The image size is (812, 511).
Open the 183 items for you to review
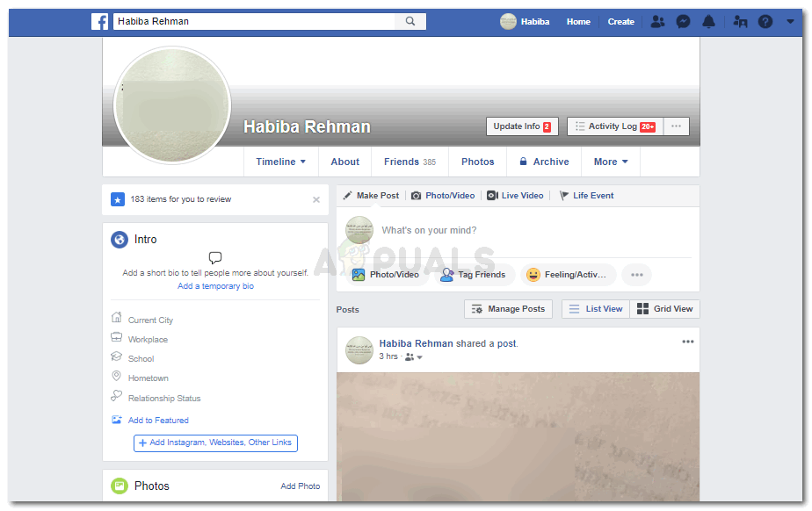(181, 199)
